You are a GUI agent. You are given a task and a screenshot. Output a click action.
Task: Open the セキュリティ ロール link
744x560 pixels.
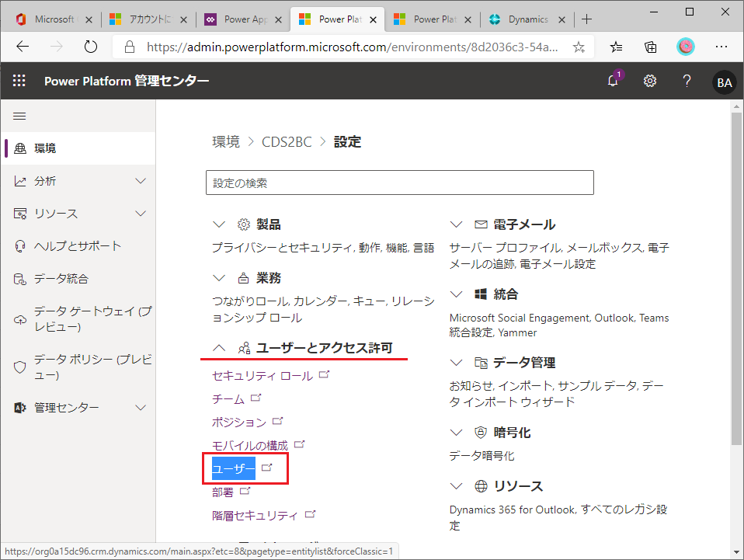262,376
